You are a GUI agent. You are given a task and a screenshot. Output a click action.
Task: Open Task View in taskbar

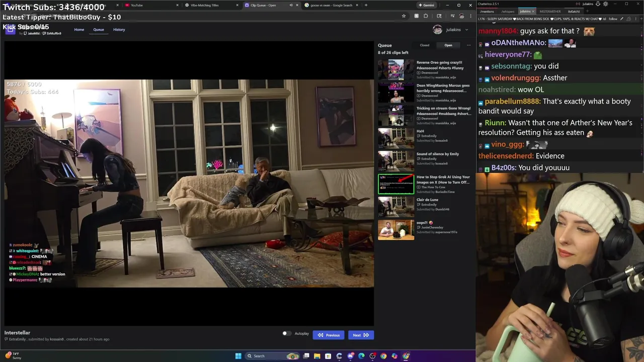(306, 356)
